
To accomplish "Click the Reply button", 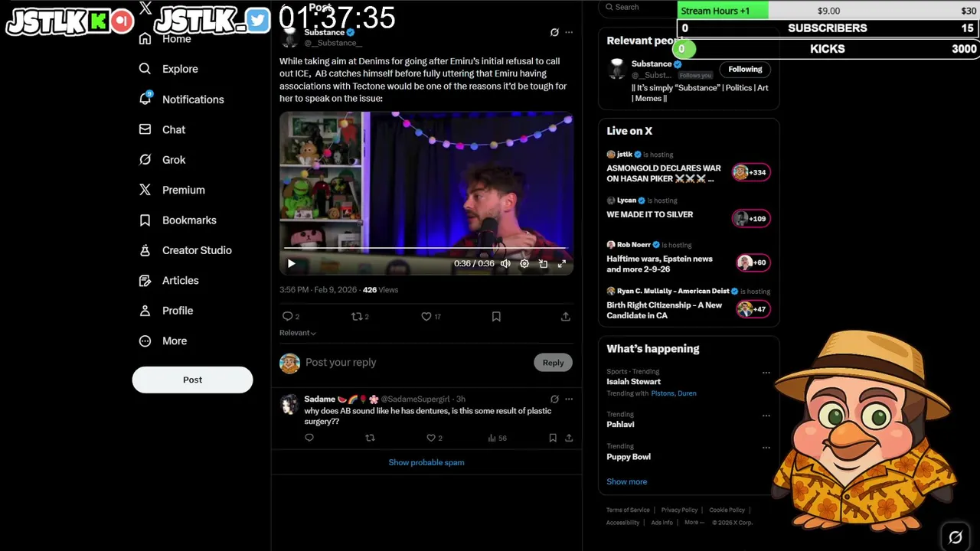I will (x=553, y=363).
